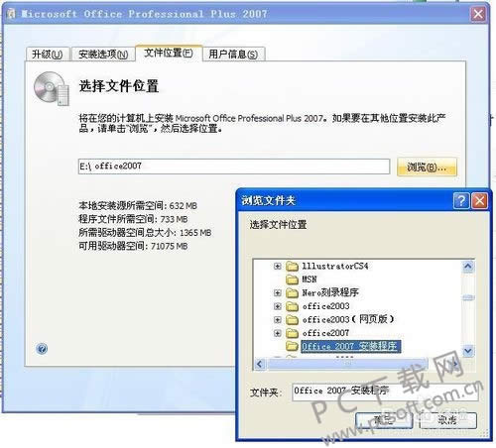Click the folder tree's scroll up arrow

pos(468,267)
